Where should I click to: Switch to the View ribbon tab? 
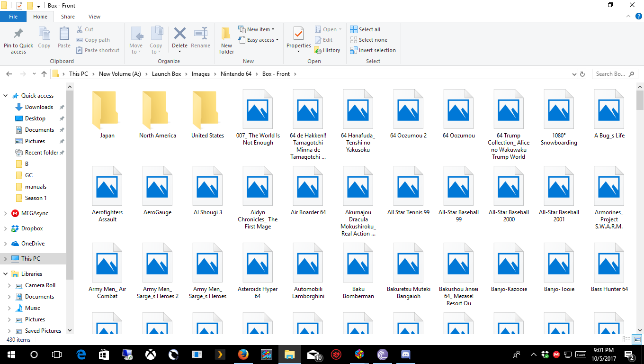pyautogui.click(x=95, y=17)
